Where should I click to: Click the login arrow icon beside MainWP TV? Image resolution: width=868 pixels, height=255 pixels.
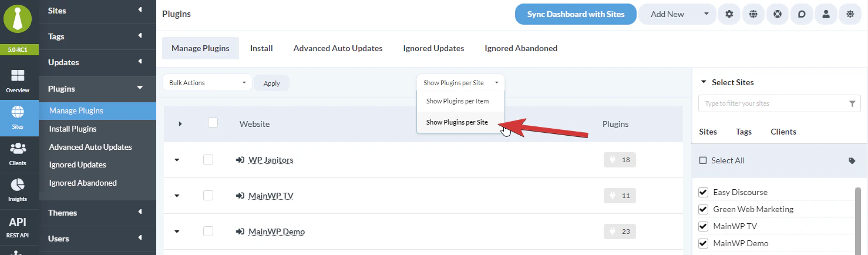[240, 196]
